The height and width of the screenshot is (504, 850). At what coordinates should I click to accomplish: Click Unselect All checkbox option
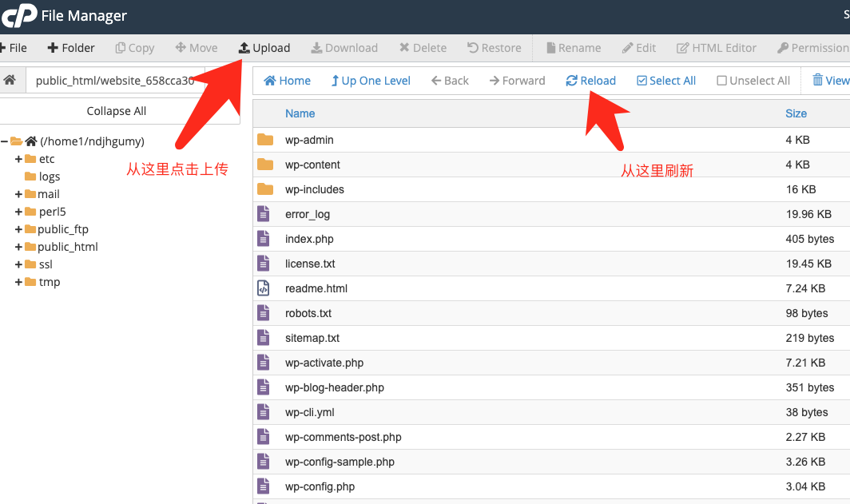click(753, 81)
